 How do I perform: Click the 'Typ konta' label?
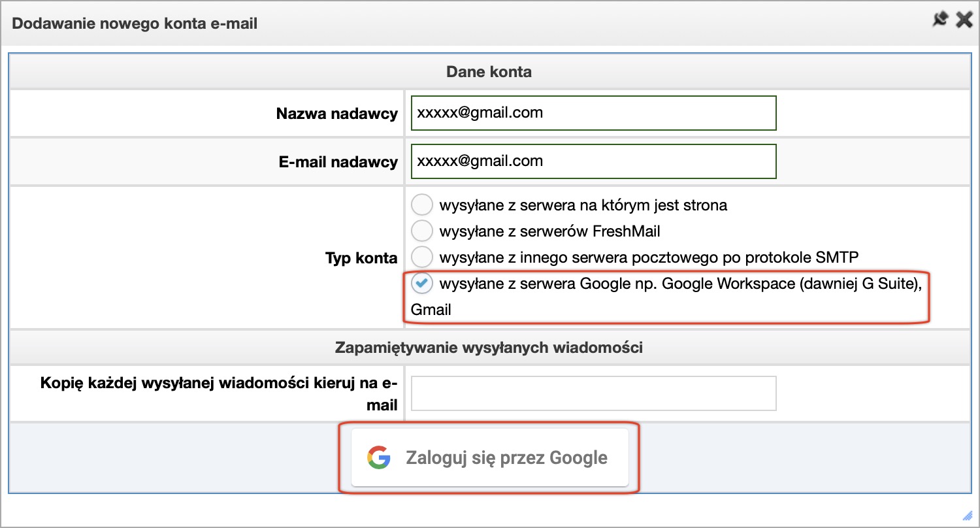(361, 258)
